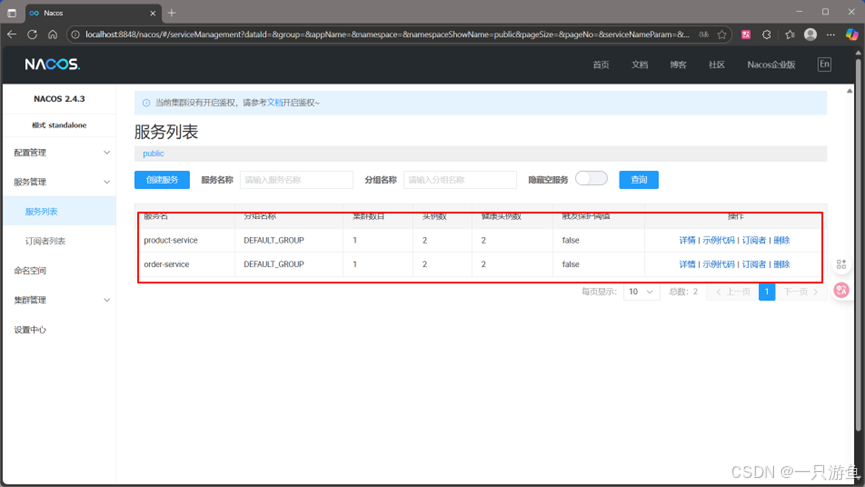Select the public namespace tab
The image size is (865, 487).
(153, 153)
